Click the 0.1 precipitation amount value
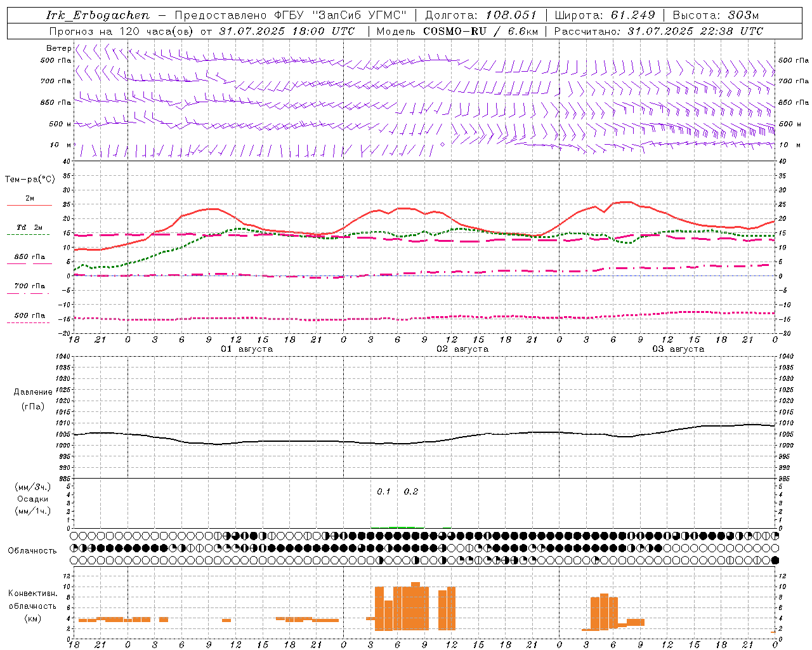 pyautogui.click(x=384, y=491)
